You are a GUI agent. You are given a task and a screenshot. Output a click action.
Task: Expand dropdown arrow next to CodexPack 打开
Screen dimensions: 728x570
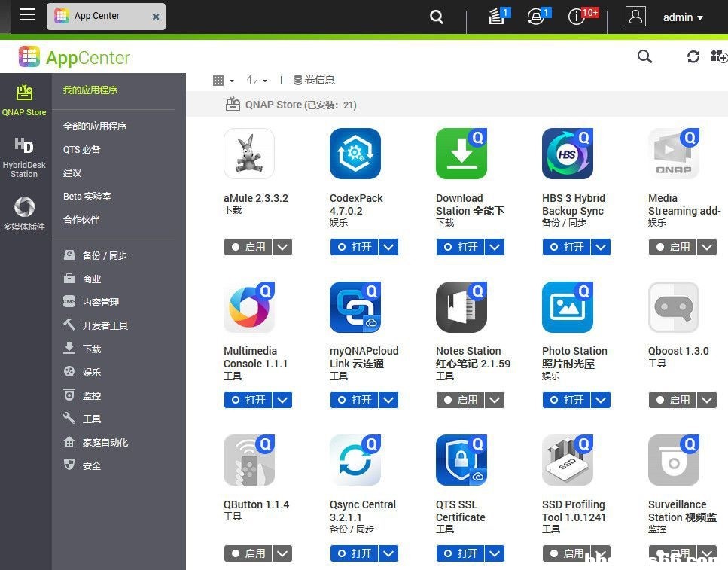tap(388, 247)
